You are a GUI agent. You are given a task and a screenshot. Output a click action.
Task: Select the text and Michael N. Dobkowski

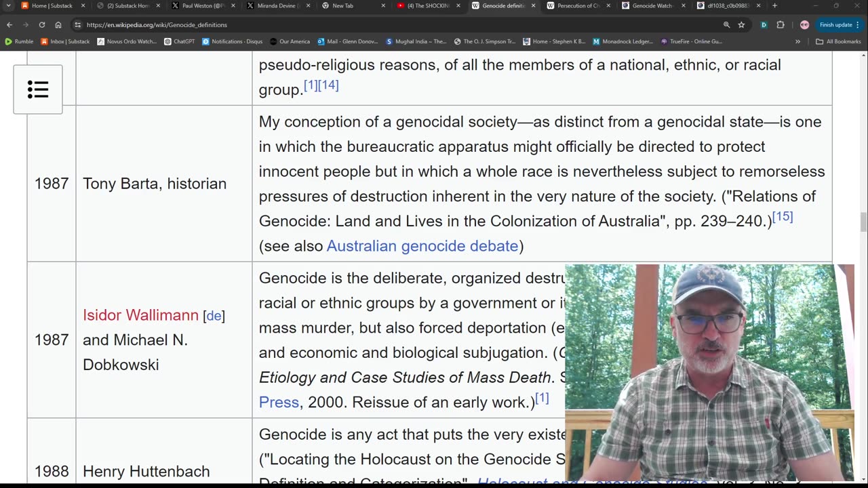[x=135, y=352]
